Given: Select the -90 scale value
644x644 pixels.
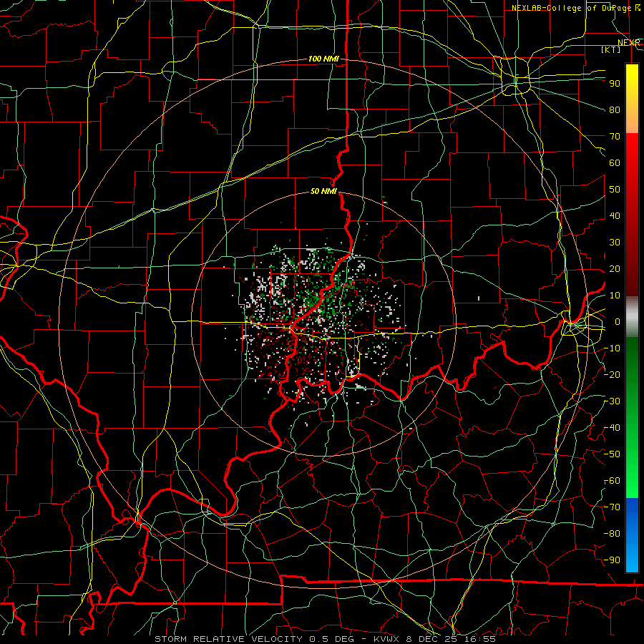Looking at the screenshot, I should [613, 560].
